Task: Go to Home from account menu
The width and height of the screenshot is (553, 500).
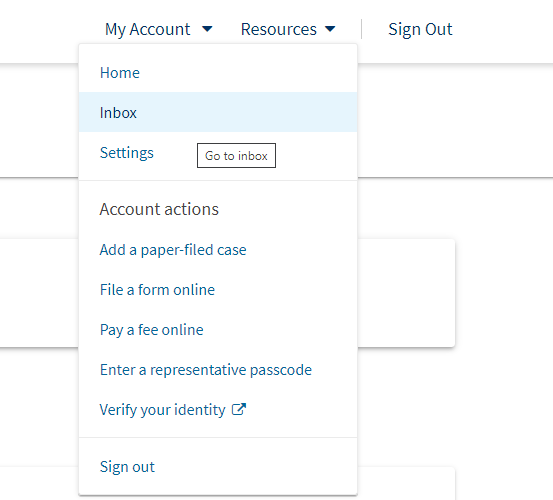Action: [x=120, y=73]
